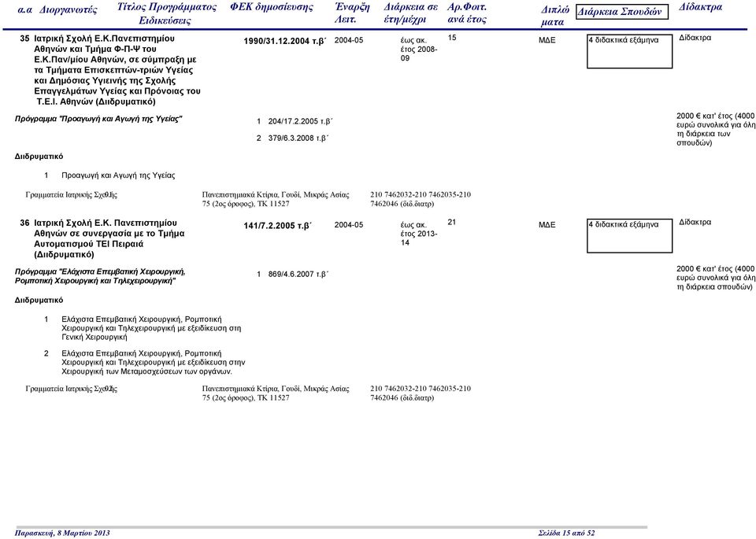The height and width of the screenshot is (539, 756).
Task: Select 'έως ακ. έτος 2008-09' text
Action: (419, 49)
